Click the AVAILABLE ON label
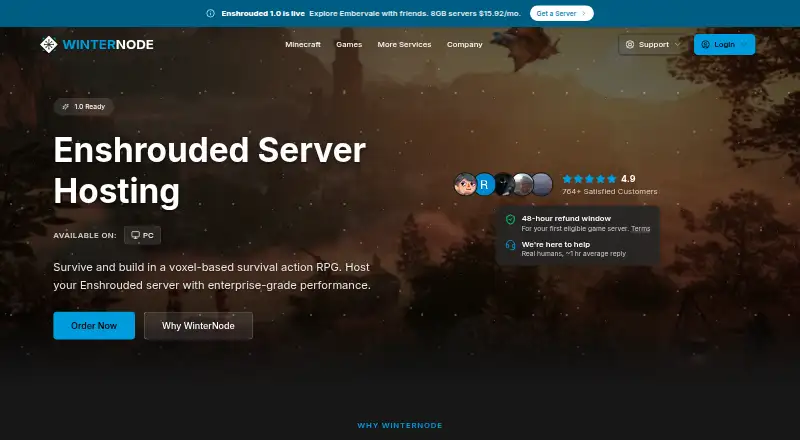 pyautogui.click(x=85, y=235)
